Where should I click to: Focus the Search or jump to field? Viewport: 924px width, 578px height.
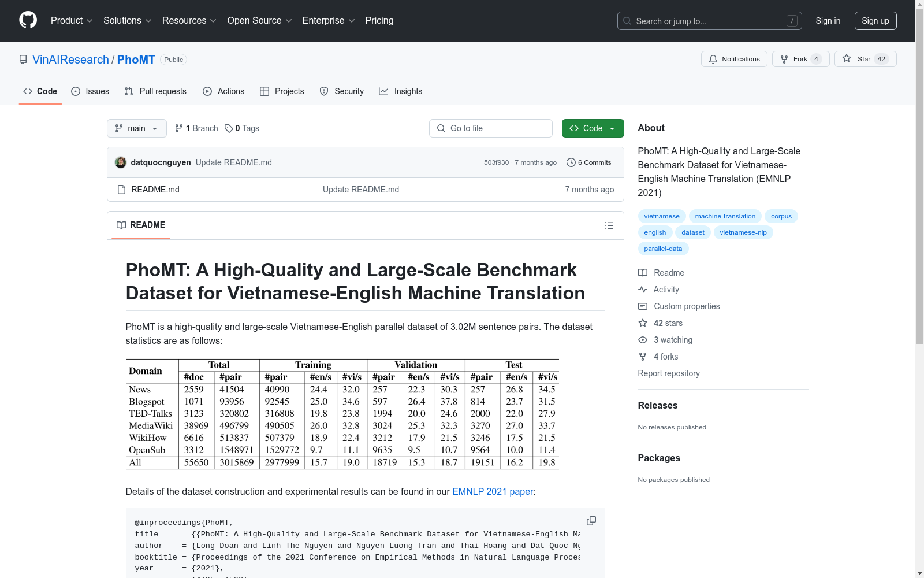710,21
